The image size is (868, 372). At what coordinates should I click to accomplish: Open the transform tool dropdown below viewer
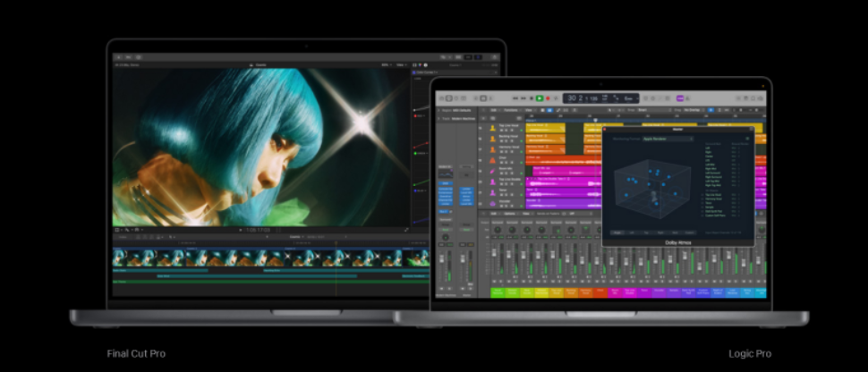tap(118, 230)
